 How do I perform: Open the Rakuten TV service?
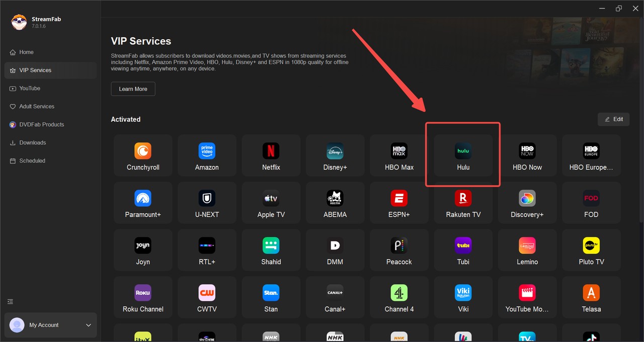463,202
